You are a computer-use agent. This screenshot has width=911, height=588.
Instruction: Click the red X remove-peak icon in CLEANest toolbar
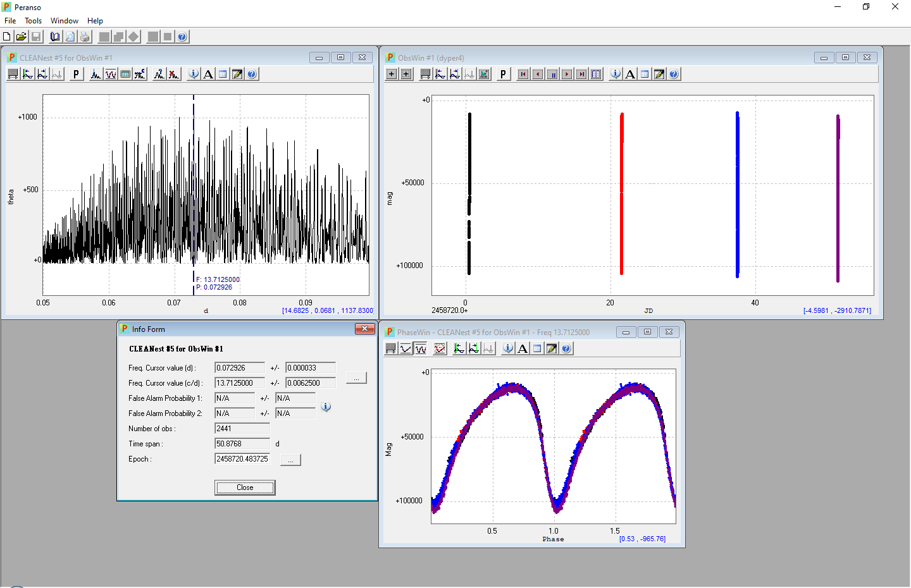click(x=173, y=74)
